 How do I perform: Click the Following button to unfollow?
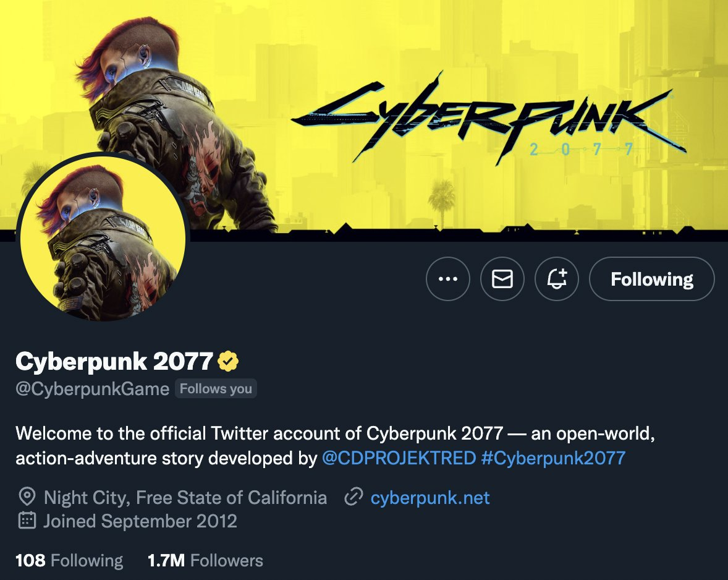(x=651, y=279)
